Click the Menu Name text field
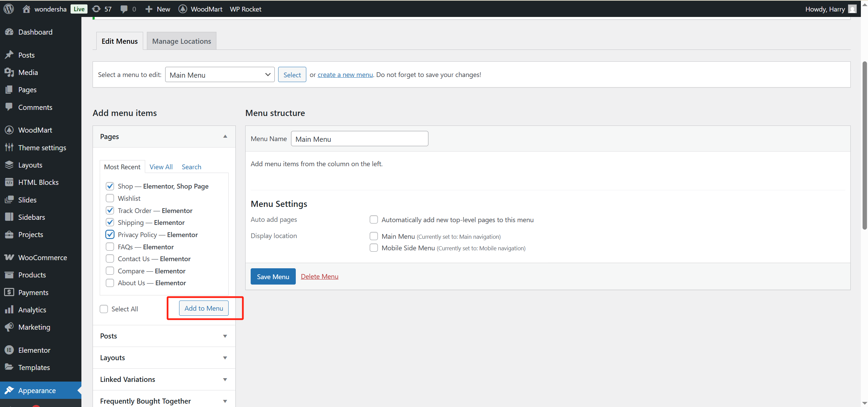Viewport: 868px width, 407px height. pyautogui.click(x=359, y=139)
